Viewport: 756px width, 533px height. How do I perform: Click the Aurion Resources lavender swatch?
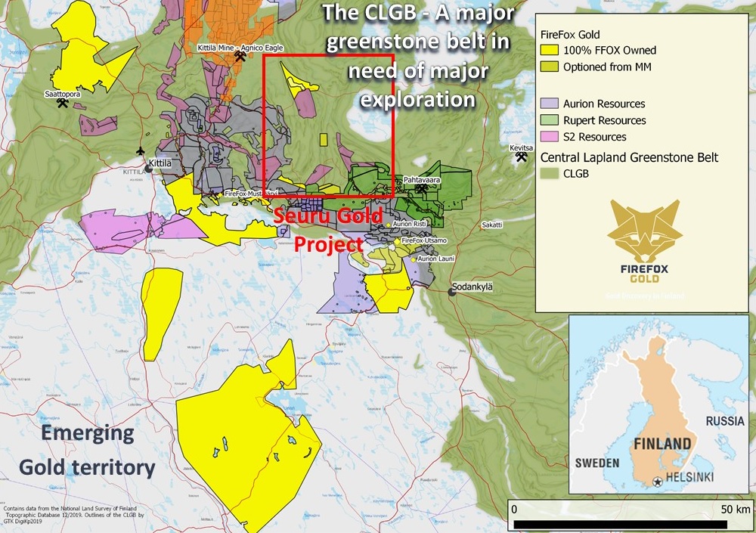point(549,104)
